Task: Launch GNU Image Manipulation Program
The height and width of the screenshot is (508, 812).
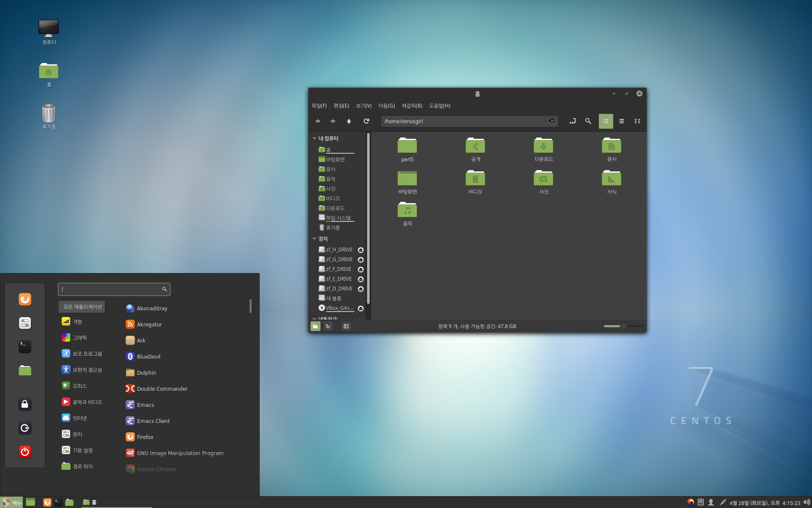Action: (x=174, y=453)
